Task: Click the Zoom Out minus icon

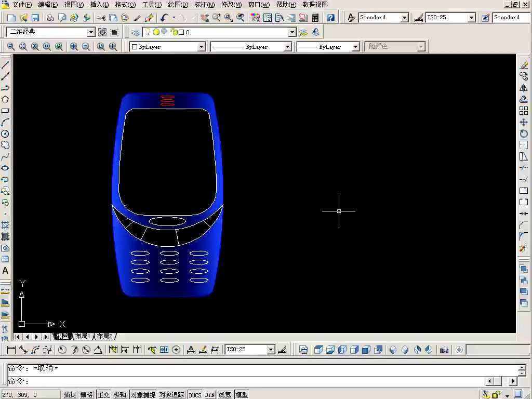Action: click(x=86, y=46)
